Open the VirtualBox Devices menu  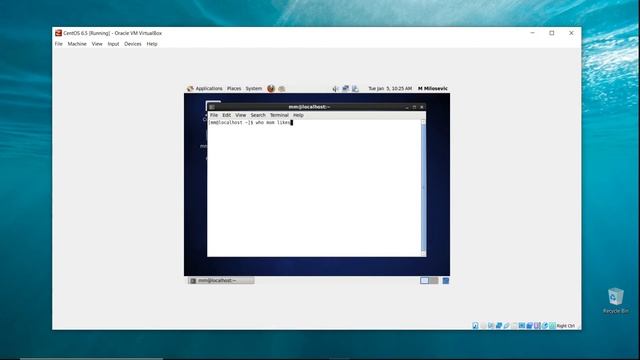[133, 44]
